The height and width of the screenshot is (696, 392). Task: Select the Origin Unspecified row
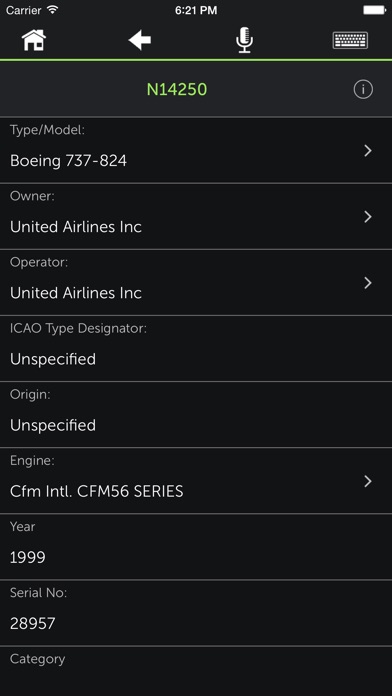[x=196, y=415]
